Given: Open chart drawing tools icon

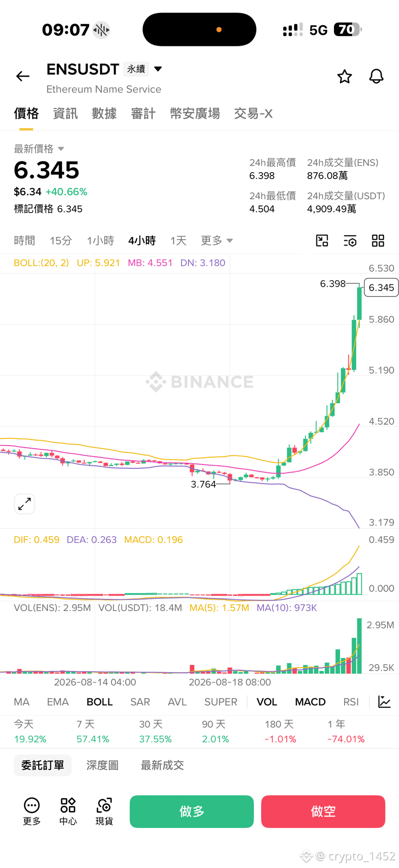Looking at the screenshot, I should tap(322, 241).
